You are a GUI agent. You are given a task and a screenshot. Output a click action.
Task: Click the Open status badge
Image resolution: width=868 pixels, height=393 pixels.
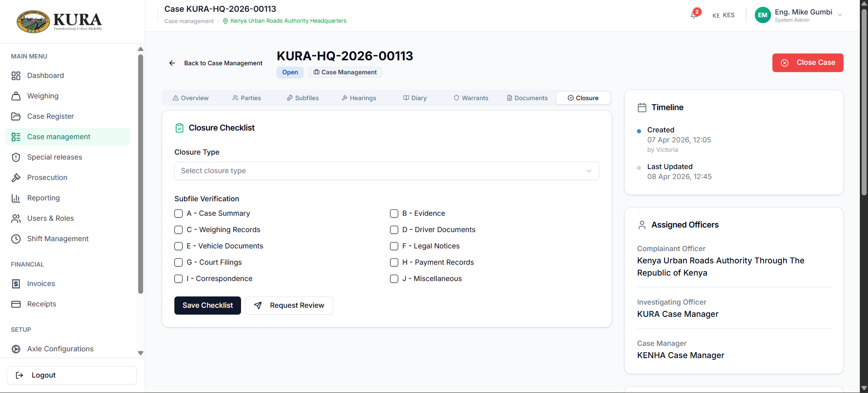click(290, 72)
